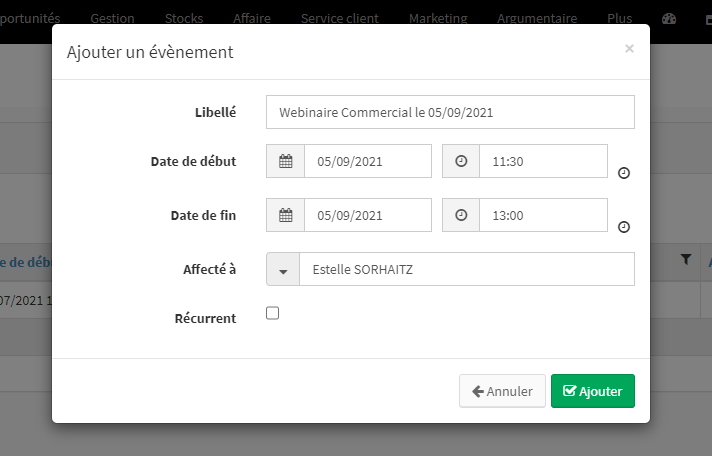Click the standalone clock icon on Date de fin row
The height and width of the screenshot is (456, 712).
tap(624, 227)
